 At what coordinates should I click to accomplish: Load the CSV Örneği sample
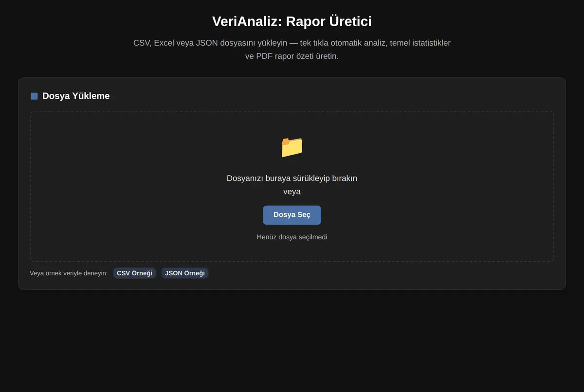134,273
